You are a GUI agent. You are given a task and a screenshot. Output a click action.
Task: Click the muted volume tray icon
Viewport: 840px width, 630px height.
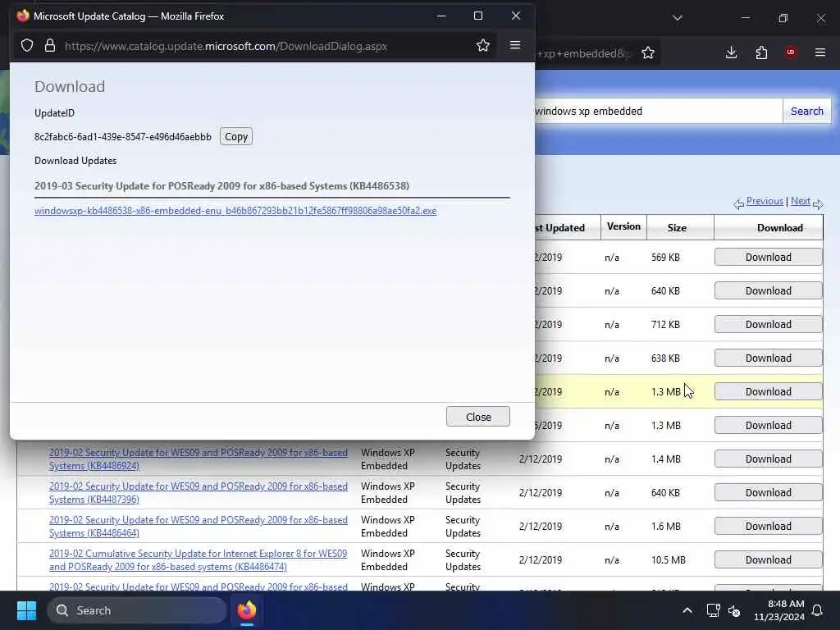pyautogui.click(x=734, y=610)
